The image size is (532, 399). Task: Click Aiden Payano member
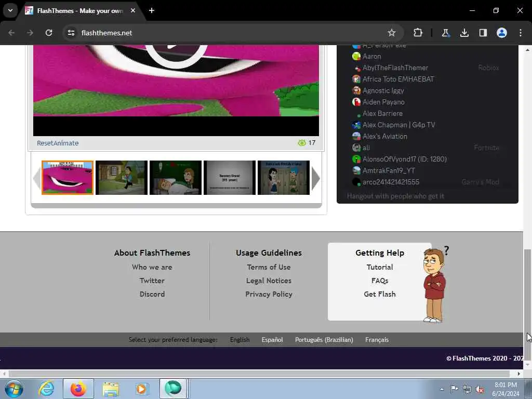(383, 102)
